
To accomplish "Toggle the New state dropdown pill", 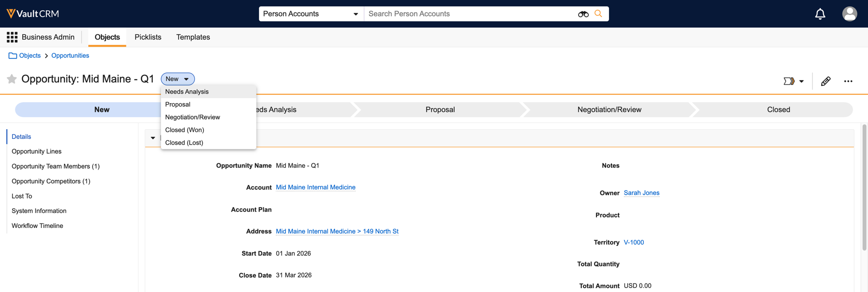I will (x=177, y=79).
